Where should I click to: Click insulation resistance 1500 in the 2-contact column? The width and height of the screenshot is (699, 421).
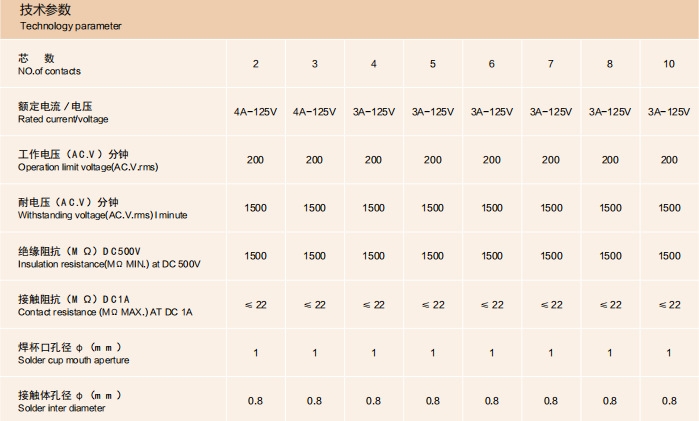(255, 256)
